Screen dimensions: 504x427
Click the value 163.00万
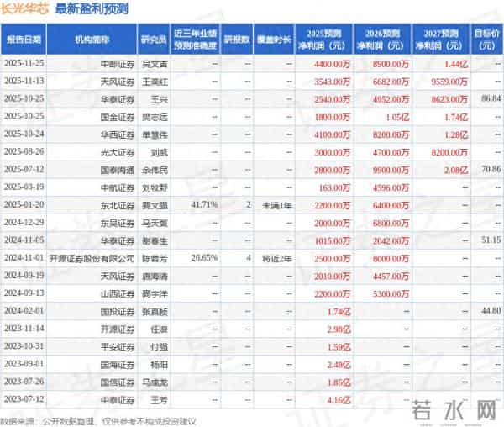tap(334, 188)
